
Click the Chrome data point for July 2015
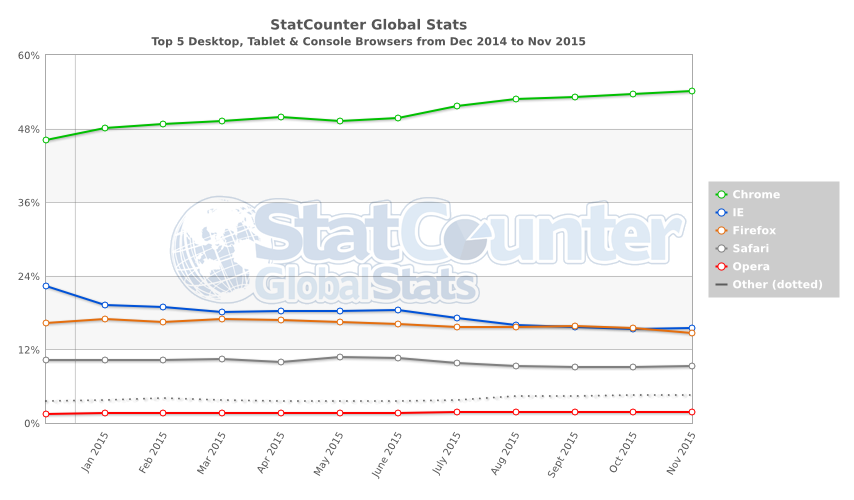click(457, 106)
